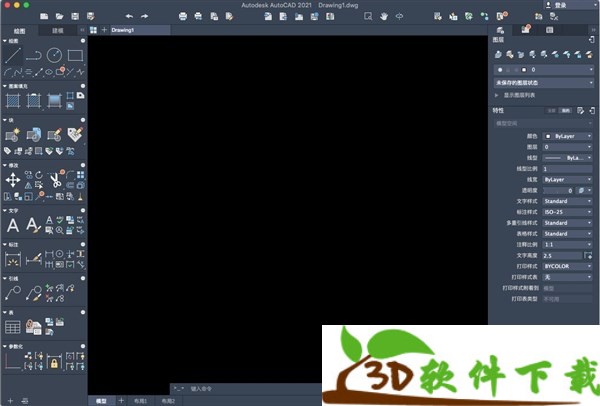Toggle the round button on 图案填充 section header
The image size is (600, 406).
tap(83, 86)
